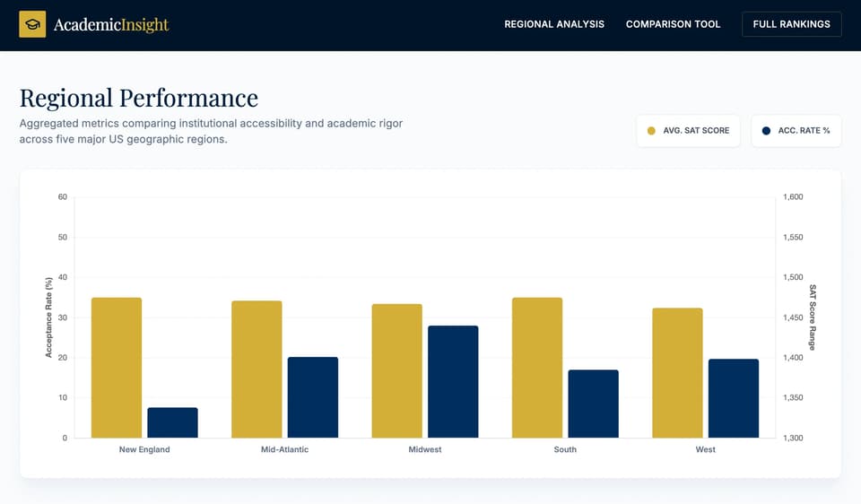Click the gold dot in SAT legend
Image resolution: width=861 pixels, height=504 pixels.
(x=651, y=131)
